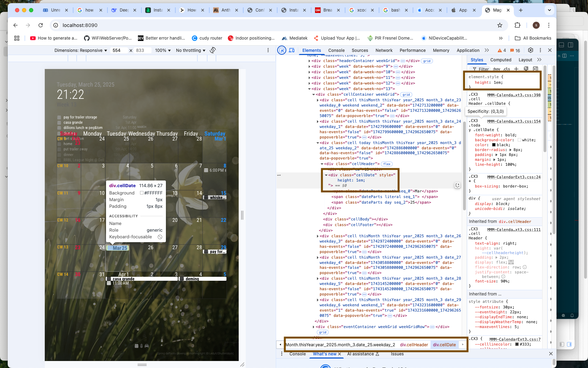Open the Chrome extensions puzzle icon
This screenshot has width=588, height=368.
tap(518, 25)
